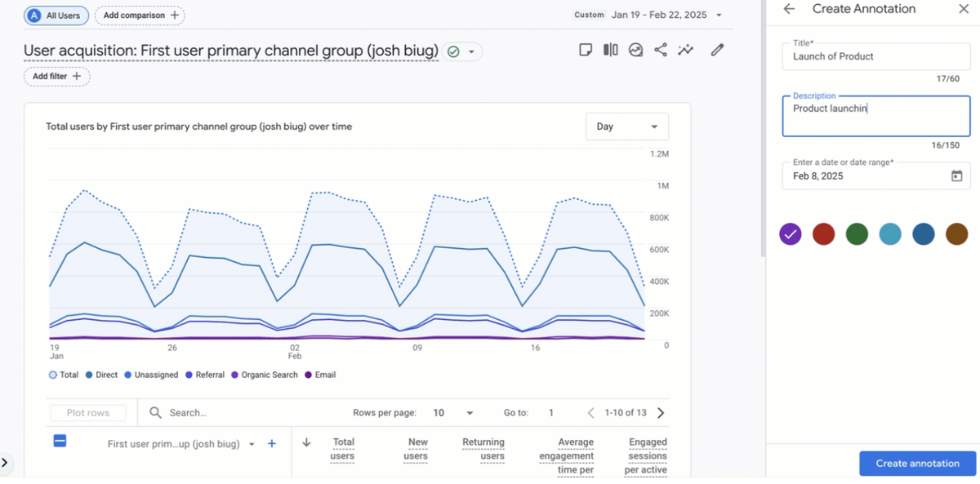980x484 pixels.
Task: Toggle Direct series in chart legend
Action: point(101,375)
